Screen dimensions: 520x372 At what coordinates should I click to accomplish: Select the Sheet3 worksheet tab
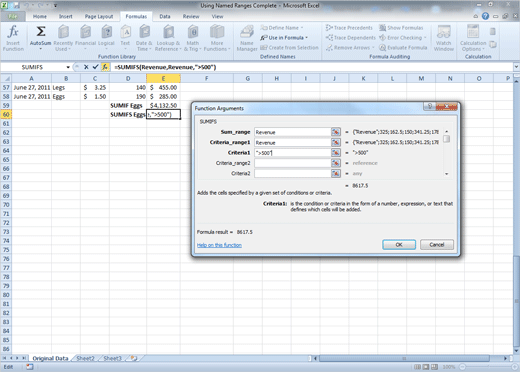pos(112,358)
